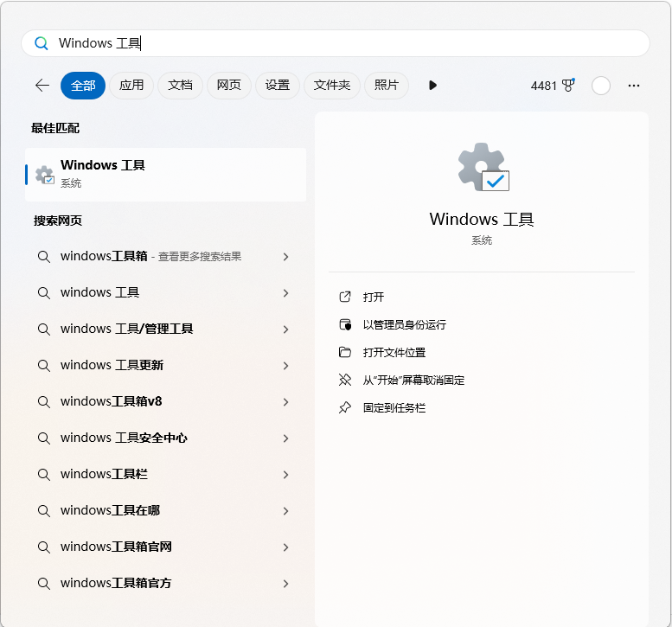
Task: Click search icon beside windows工具在哪
Action: click(x=44, y=511)
